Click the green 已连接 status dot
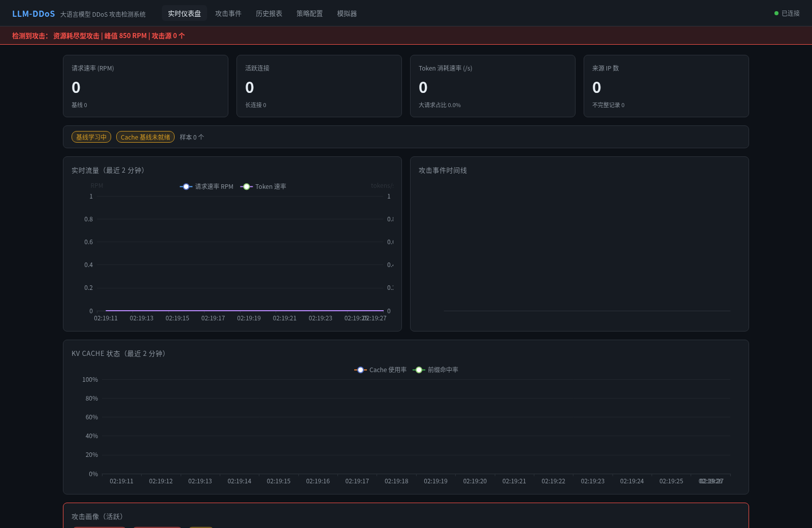The width and height of the screenshot is (812, 528). pyautogui.click(x=776, y=13)
